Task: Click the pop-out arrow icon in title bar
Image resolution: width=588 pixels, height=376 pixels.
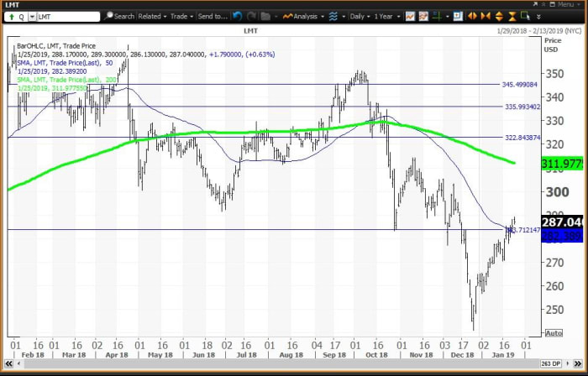Action: [x=535, y=4]
